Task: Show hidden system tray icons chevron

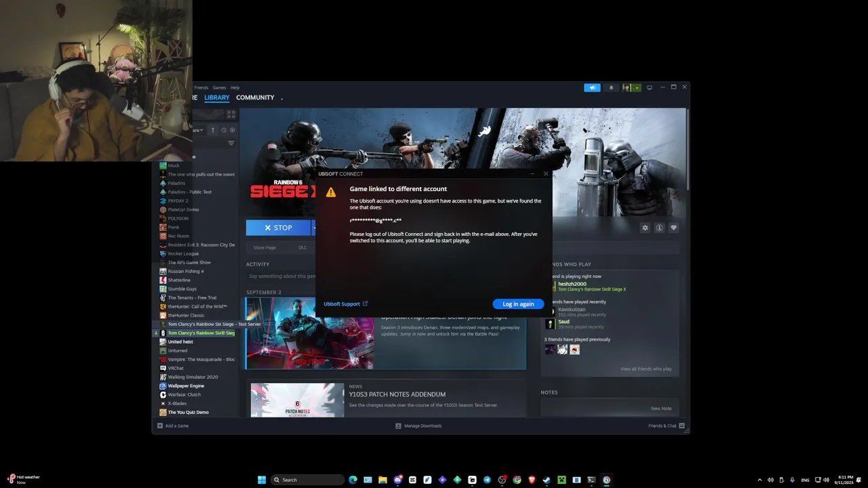Action: pyautogui.click(x=759, y=480)
